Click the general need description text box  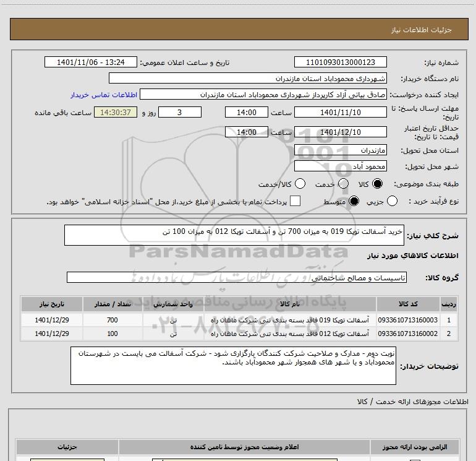234,235
